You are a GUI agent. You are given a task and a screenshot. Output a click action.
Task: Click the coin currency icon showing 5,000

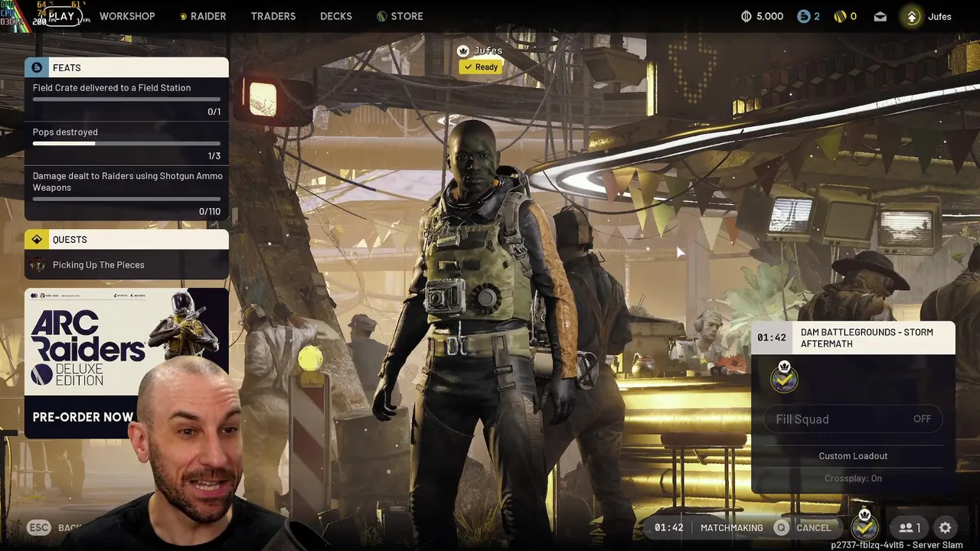(746, 16)
